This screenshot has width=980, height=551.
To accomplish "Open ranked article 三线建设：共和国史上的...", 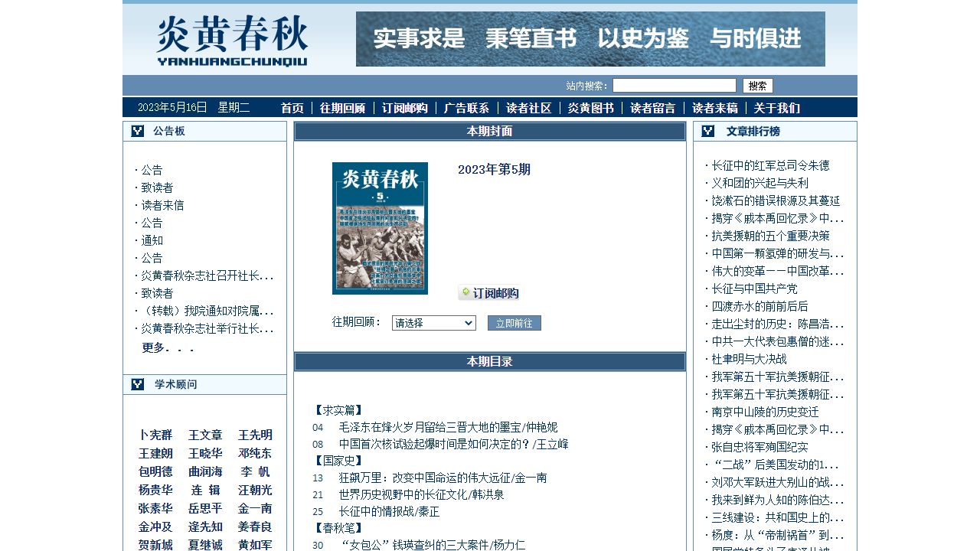I will tap(778, 517).
